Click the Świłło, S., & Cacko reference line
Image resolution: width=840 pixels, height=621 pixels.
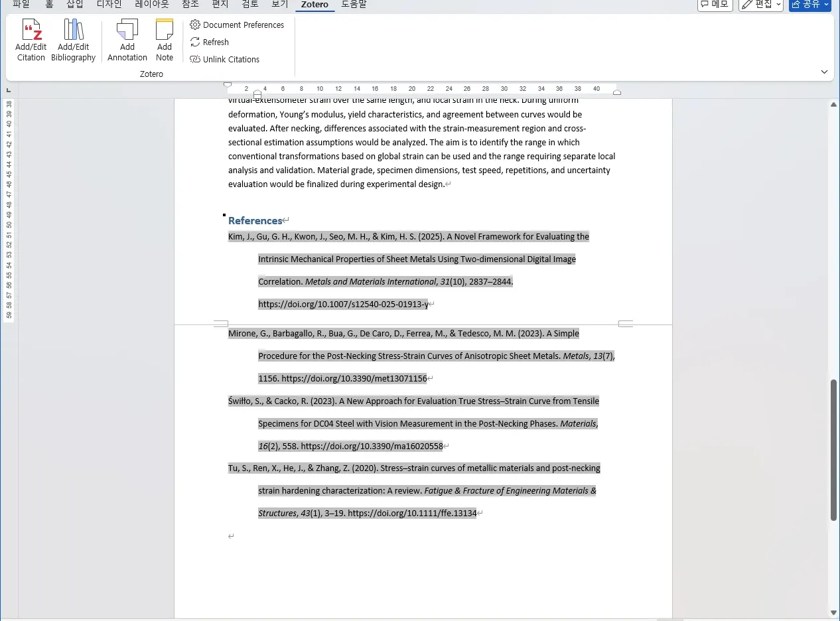pos(413,401)
